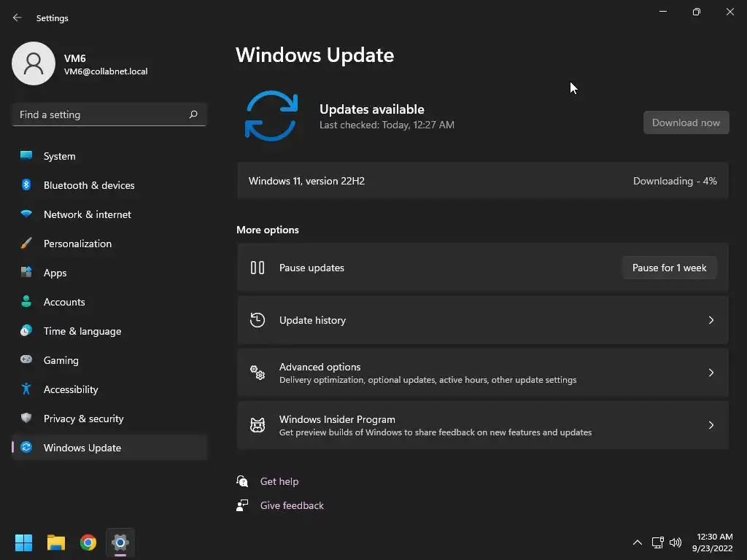The width and height of the screenshot is (747, 560).
Task: Open Gaming settings label
Action: click(61, 360)
